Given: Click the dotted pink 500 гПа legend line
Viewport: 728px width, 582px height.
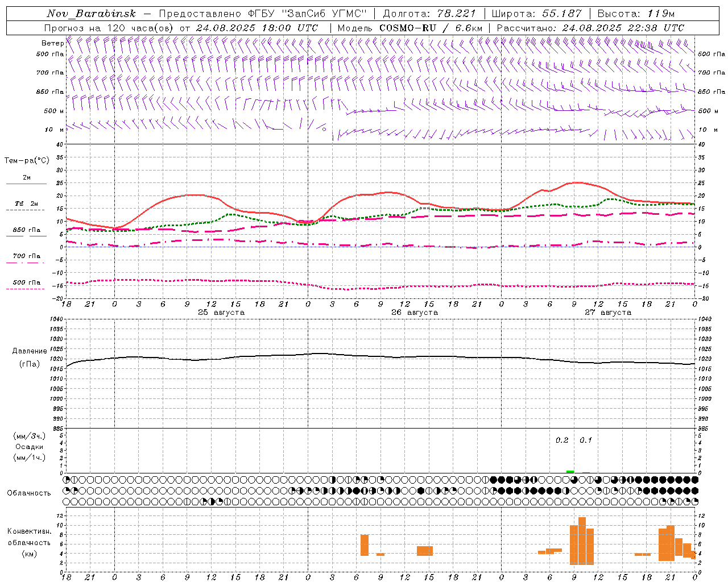Looking at the screenshot, I should [26, 289].
